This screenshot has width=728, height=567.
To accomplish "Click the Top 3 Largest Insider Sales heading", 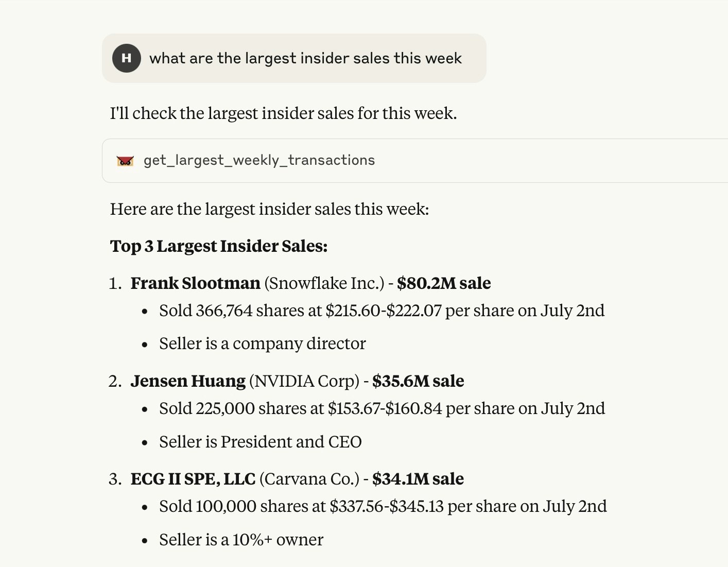I will tap(219, 246).
